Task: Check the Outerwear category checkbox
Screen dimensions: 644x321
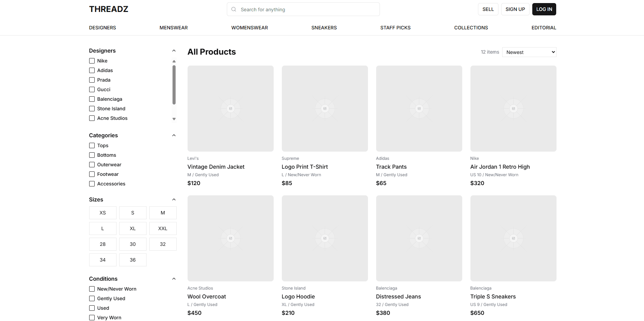Action: click(92, 165)
